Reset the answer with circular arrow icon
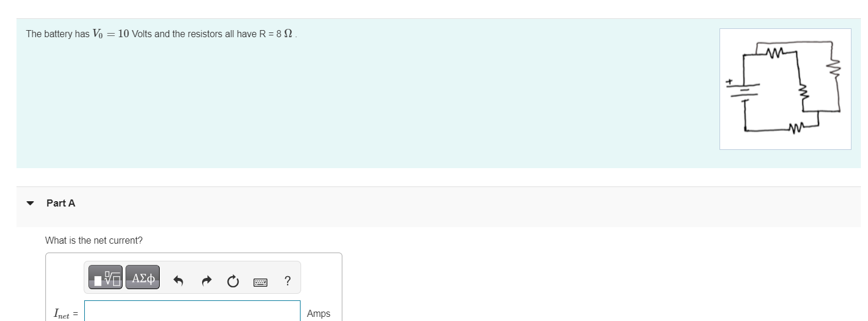The width and height of the screenshot is (868, 321). coord(233,281)
